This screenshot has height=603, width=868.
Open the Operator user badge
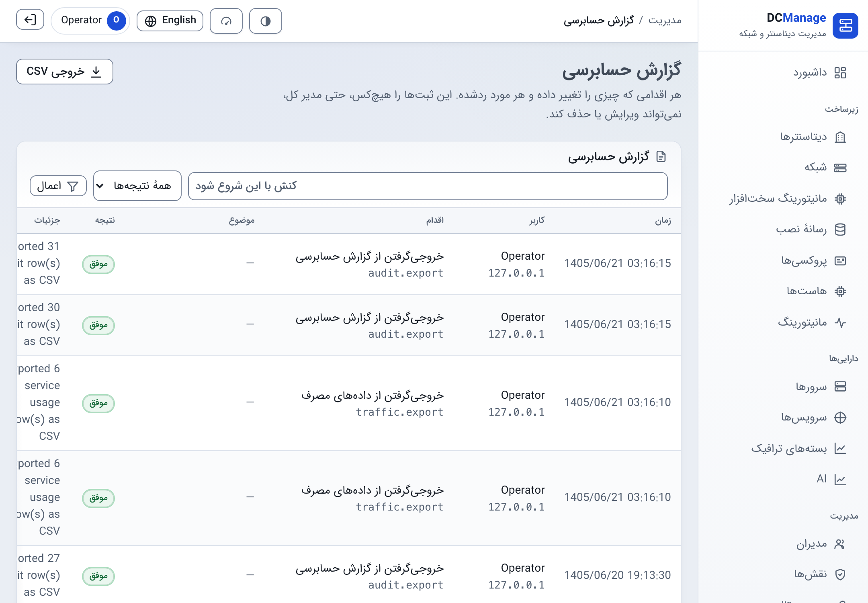[x=90, y=21]
